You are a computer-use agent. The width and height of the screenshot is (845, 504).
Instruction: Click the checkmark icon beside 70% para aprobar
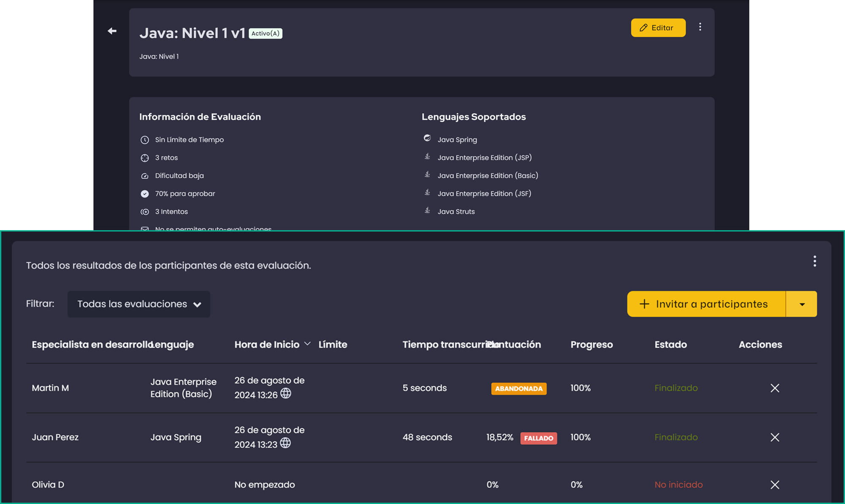pyautogui.click(x=144, y=194)
